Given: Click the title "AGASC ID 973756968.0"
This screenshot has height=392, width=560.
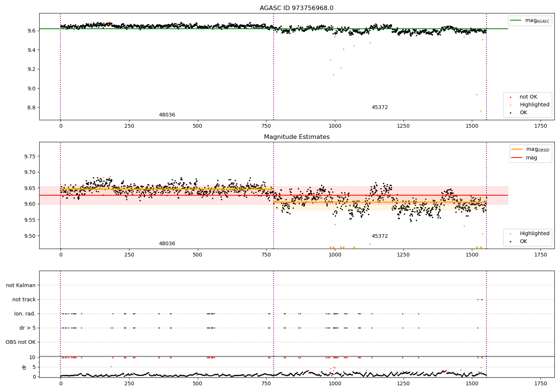Looking at the screenshot, I should [296, 8].
